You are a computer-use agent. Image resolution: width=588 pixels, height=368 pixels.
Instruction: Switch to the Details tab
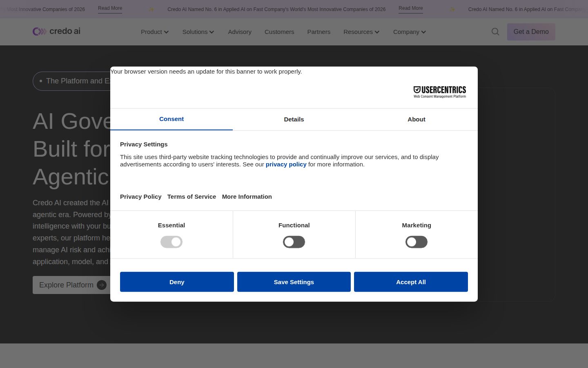(294, 119)
